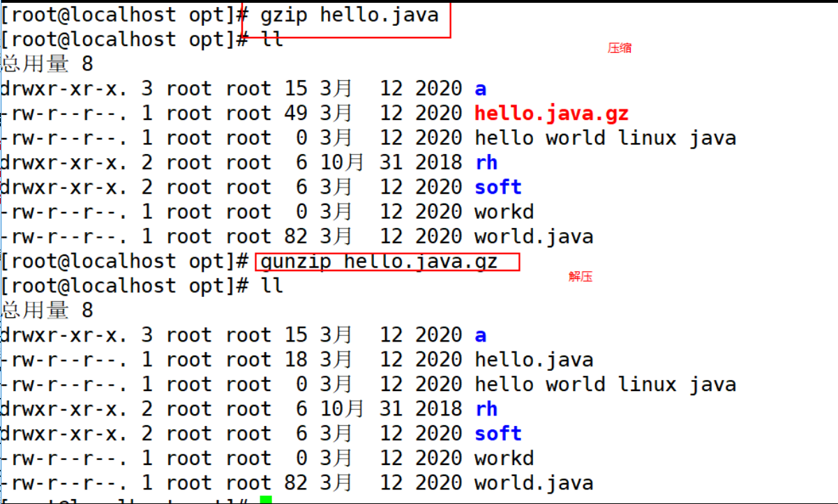Click file size '49' of hello.java.gz
The image size is (838, 504).
coord(296,113)
